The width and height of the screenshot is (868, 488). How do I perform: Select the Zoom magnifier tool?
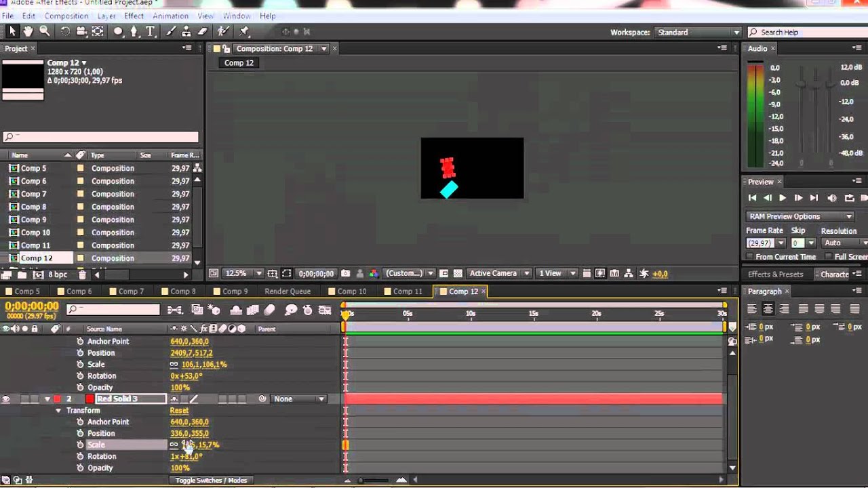coord(45,31)
